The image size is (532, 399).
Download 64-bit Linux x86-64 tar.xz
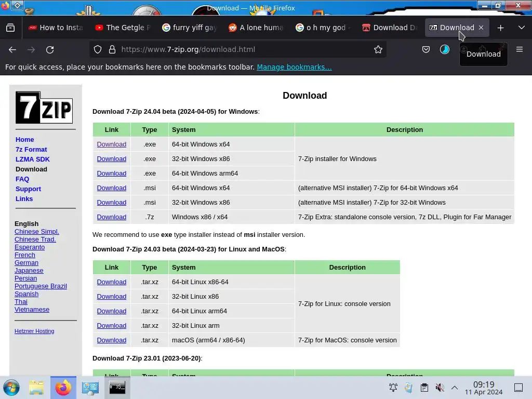click(x=112, y=282)
